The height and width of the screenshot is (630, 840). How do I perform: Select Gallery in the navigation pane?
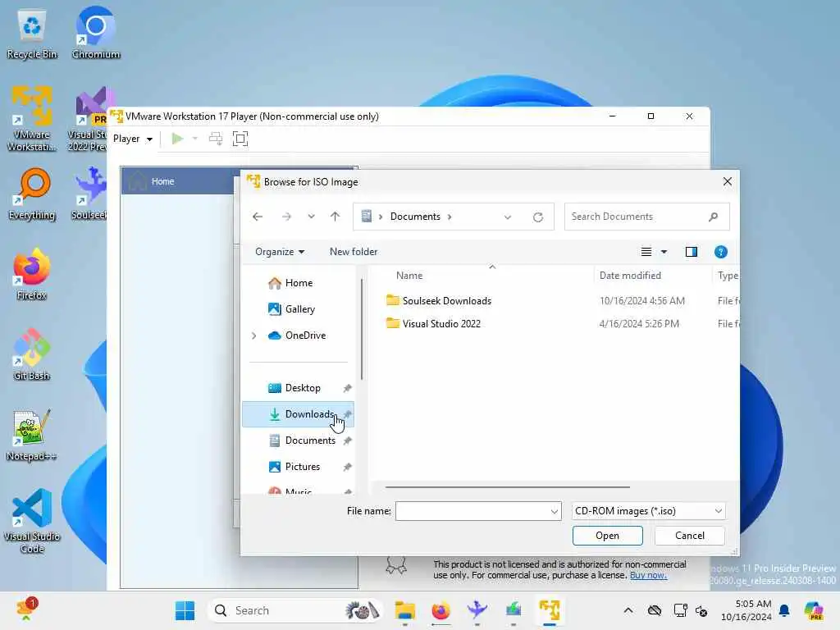298,309
